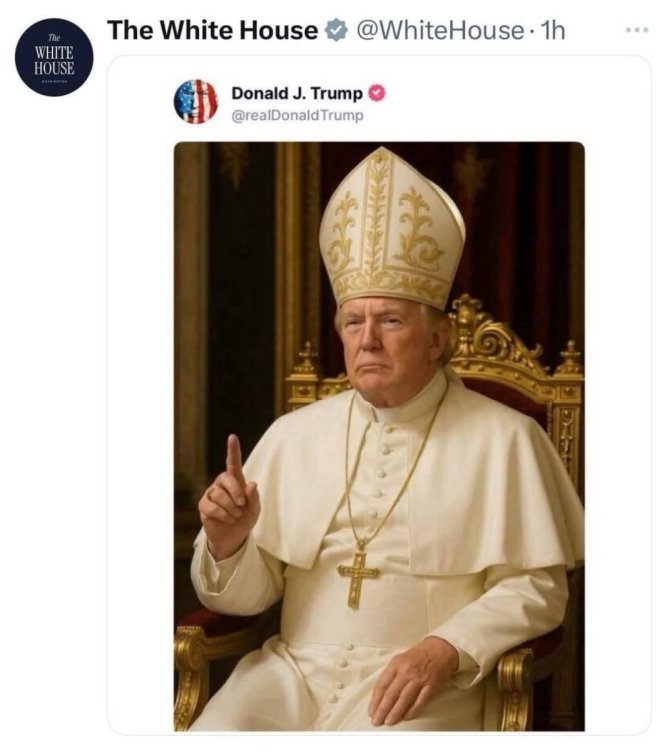Click the blue verified badge beside The White House
The image size is (667, 750).
tap(334, 31)
